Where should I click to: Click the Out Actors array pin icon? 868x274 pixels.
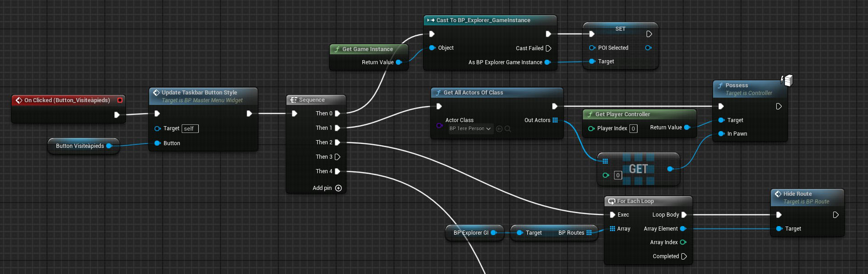(555, 120)
